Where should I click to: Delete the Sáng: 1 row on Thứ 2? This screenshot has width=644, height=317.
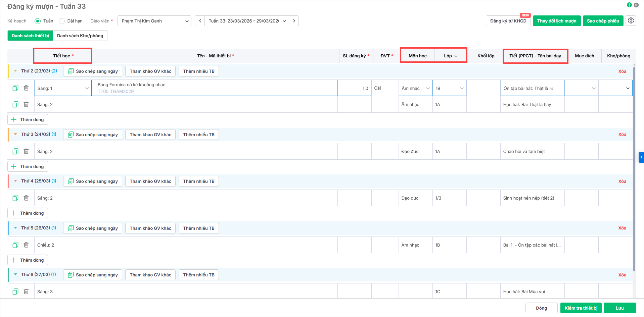[26, 88]
